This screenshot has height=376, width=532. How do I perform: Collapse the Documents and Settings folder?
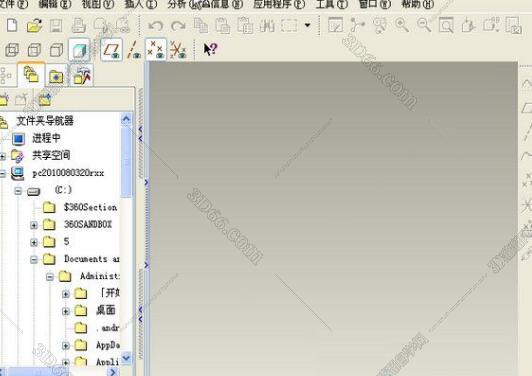[x=34, y=260]
